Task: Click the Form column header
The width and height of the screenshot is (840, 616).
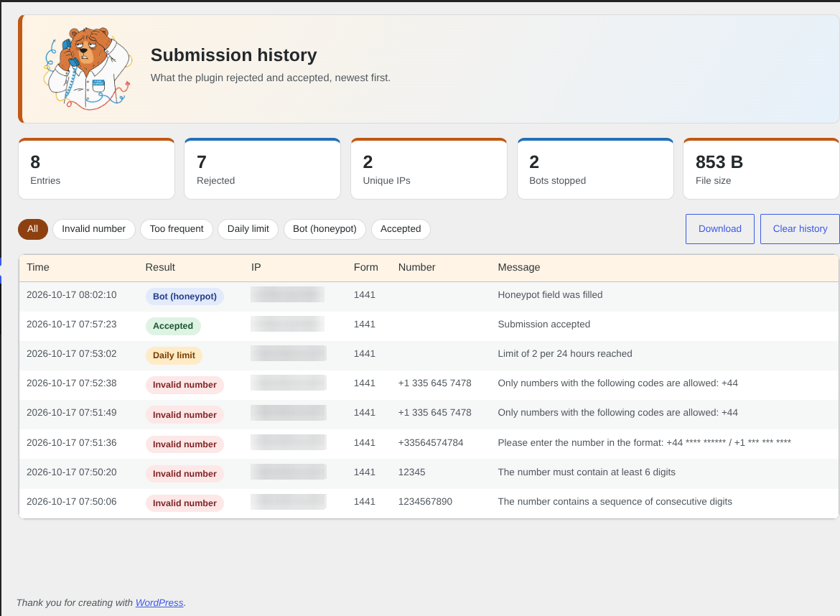Action: [366, 267]
